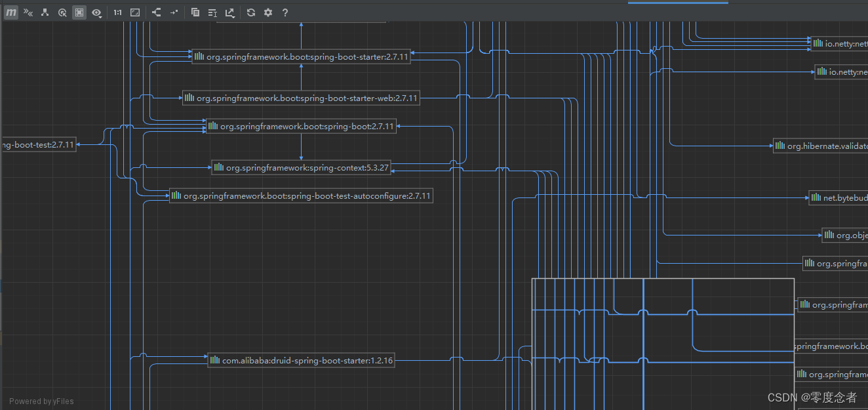Image resolution: width=868 pixels, height=410 pixels.
Task: Open the eye visibility dropdown
Action: coord(97,12)
